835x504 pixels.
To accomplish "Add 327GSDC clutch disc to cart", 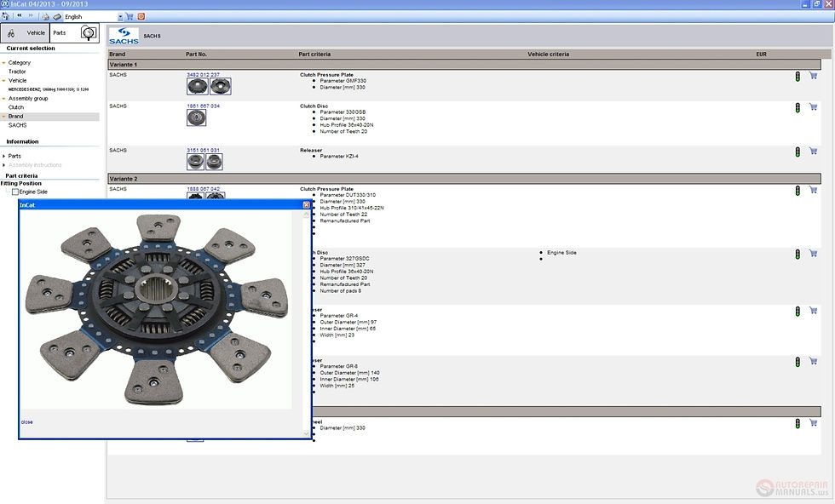I will 813,254.
